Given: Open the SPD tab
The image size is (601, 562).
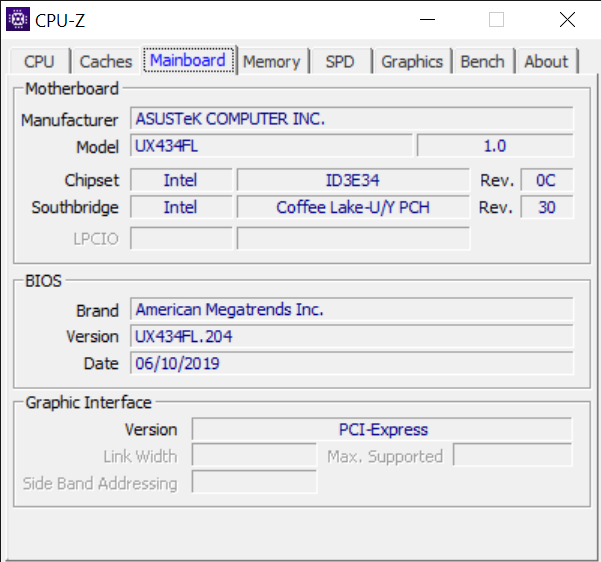Looking at the screenshot, I should point(340,61).
